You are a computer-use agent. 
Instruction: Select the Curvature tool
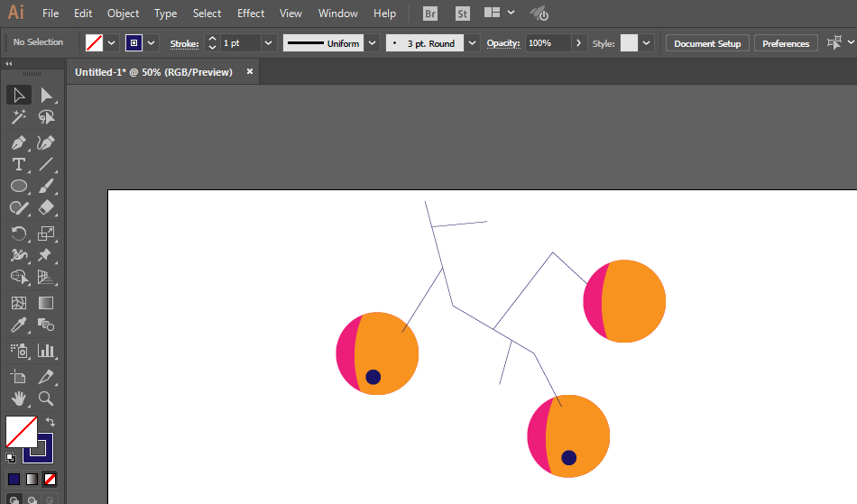coord(46,143)
